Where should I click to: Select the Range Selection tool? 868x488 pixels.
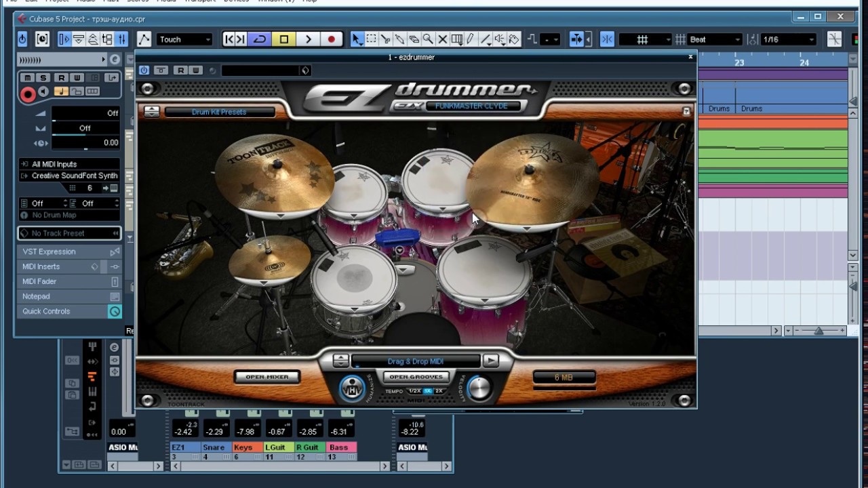(x=372, y=39)
